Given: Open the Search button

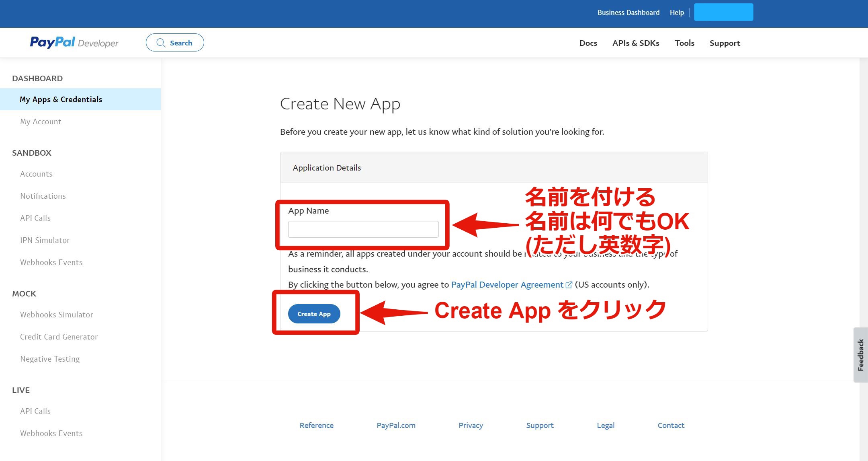Looking at the screenshot, I should click(x=175, y=43).
